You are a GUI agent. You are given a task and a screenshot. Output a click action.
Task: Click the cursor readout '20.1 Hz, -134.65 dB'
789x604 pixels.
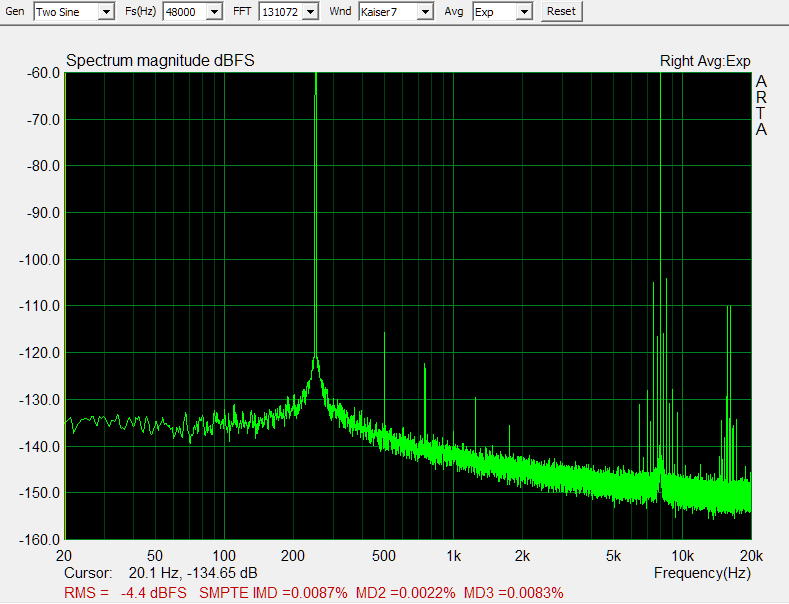click(193, 573)
